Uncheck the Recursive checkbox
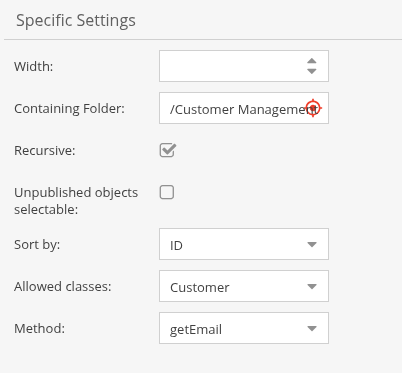This screenshot has width=402, height=373. pyautogui.click(x=167, y=150)
